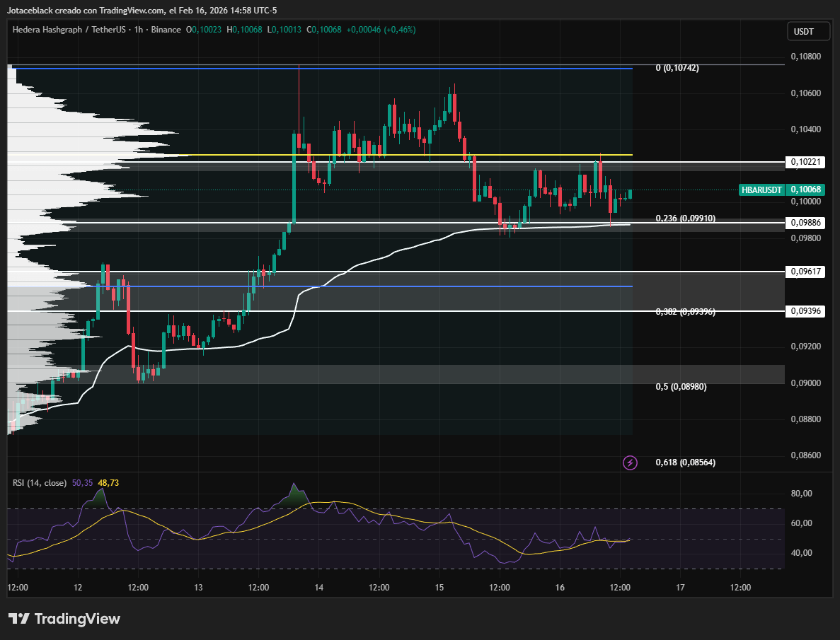840x640 pixels.
Task: Select the 0,10221 price level label
Action: pos(805,162)
